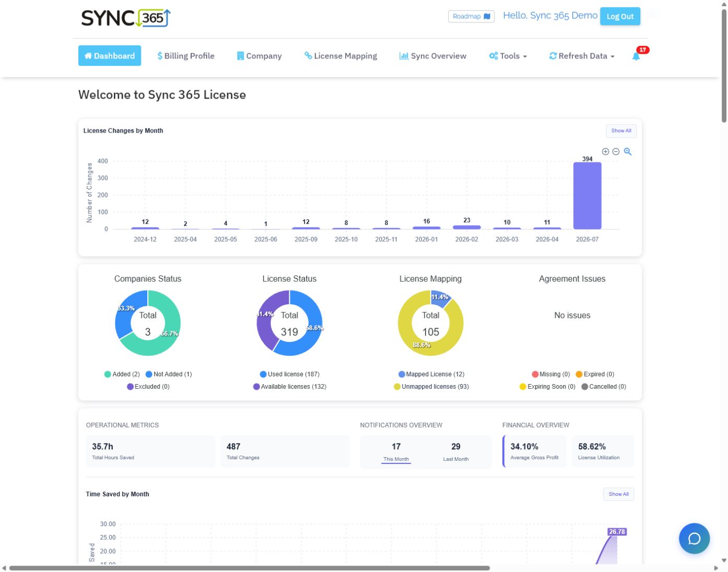Click the Average Gross Profit card
The image size is (728, 572).
pyautogui.click(x=534, y=451)
